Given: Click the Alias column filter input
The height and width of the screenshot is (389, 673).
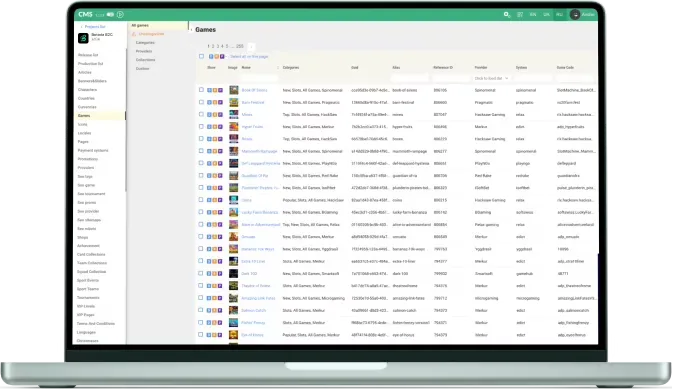Looking at the screenshot, I should point(410,79).
